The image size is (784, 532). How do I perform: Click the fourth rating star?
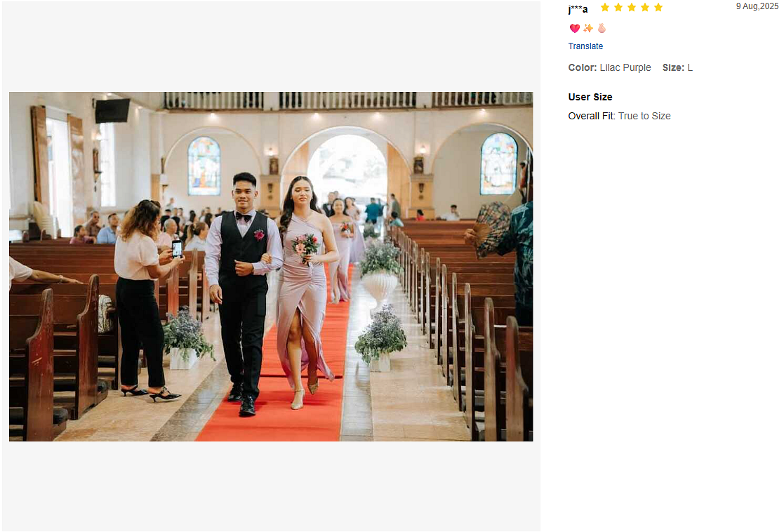(x=645, y=8)
